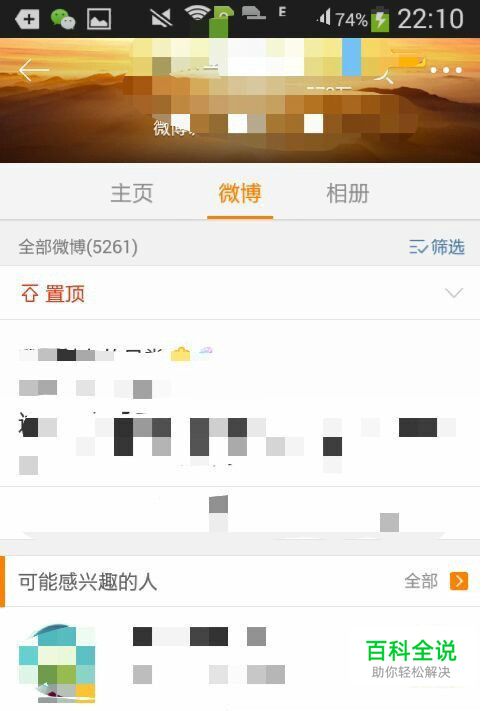Tap the WeChat notification icon in status bar
Viewport: 500px width, 711px height.
tap(63, 19)
